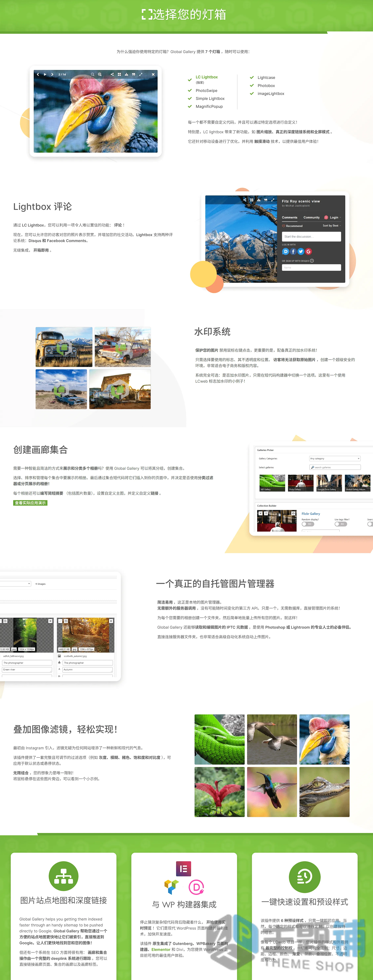Image resolution: width=373 pixels, height=980 pixels.
Task: Click the PhotoSwipe list item
Action: (206, 91)
